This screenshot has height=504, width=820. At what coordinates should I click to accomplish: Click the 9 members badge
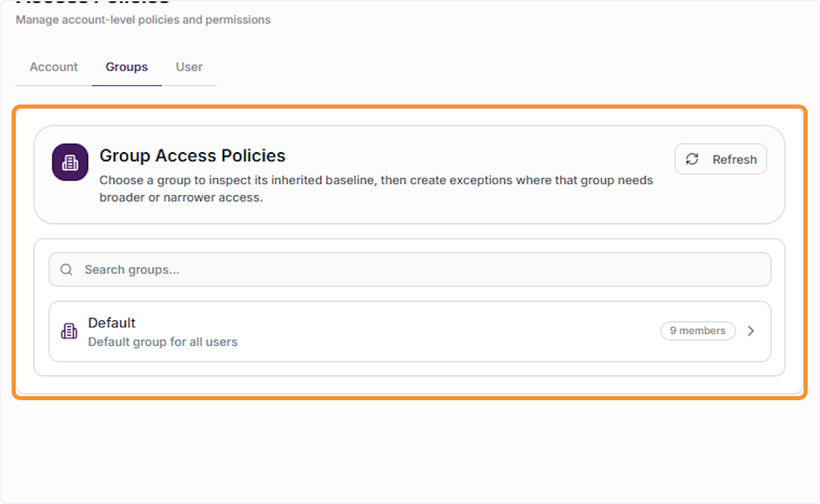tap(698, 331)
